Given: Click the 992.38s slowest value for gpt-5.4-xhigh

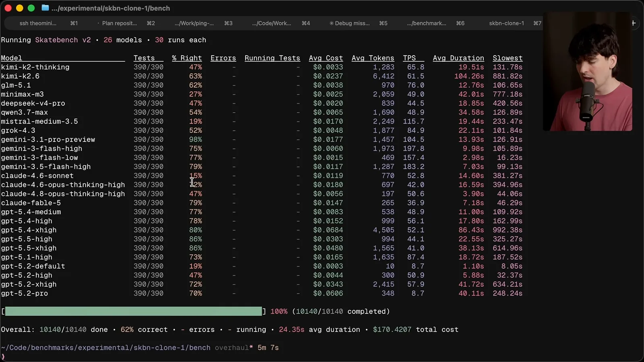Looking at the screenshot, I should 508,230.
